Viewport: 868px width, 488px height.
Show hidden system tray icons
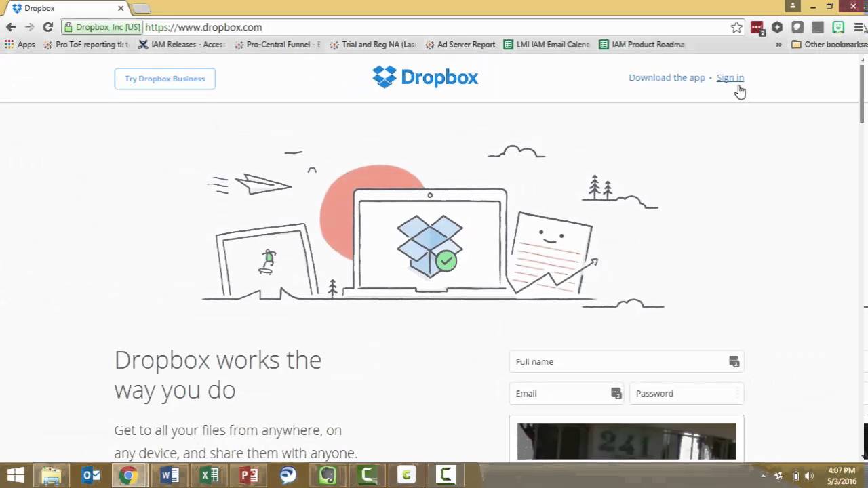point(764,476)
